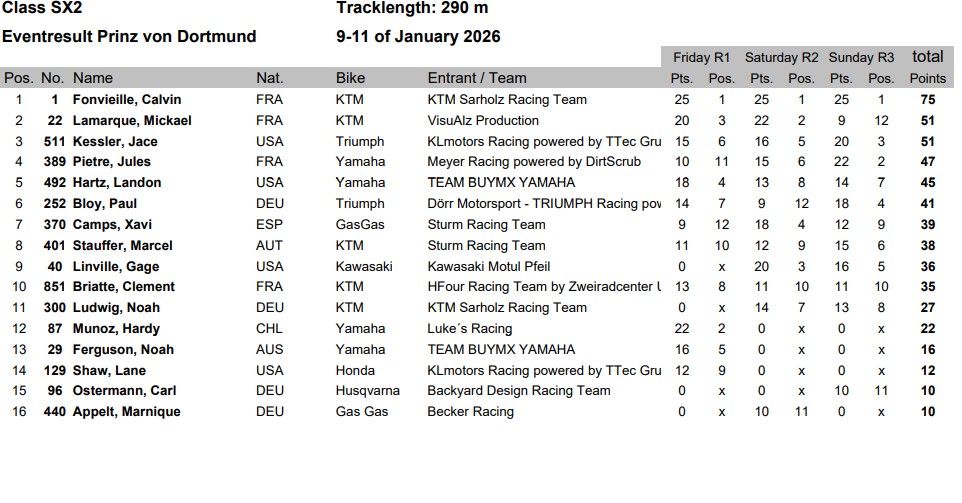Click Husqvarna in the Bike column
This screenshot has height=503, width=962.
367,391
